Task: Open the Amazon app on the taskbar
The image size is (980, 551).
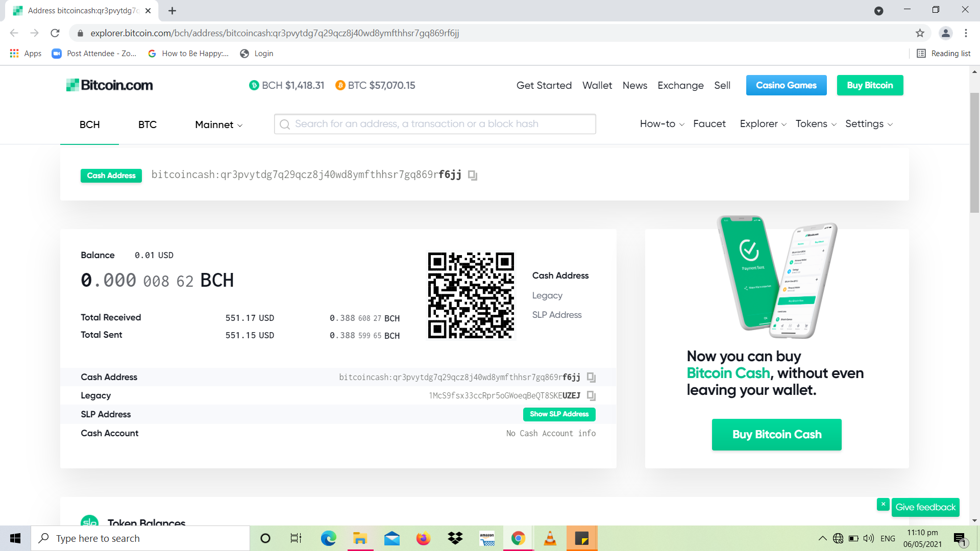Action: (x=487, y=538)
